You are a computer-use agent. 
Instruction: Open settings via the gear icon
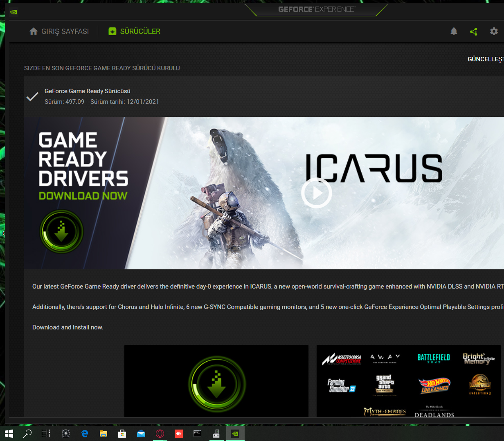point(494,31)
